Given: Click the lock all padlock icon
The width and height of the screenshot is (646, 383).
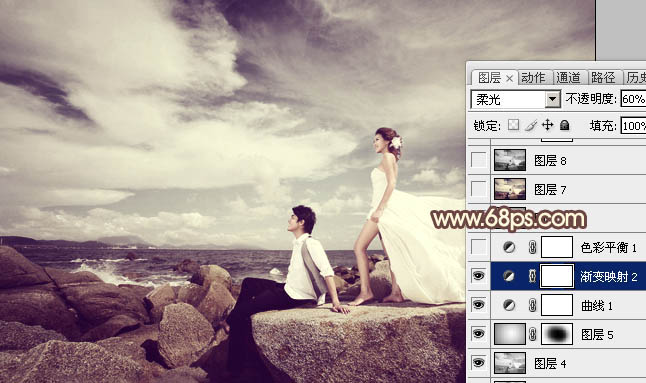Looking at the screenshot, I should click(565, 125).
